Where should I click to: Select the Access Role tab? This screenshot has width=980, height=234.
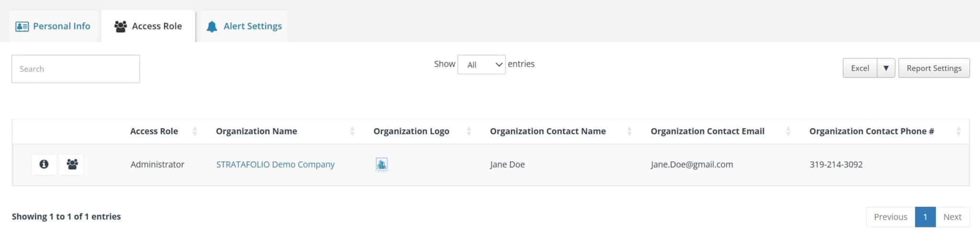(148, 26)
